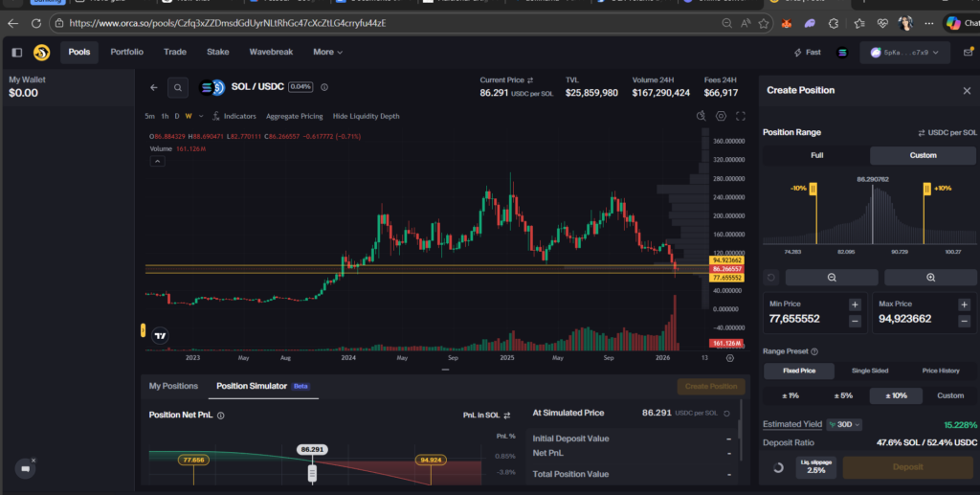Reset simulated price refresh icon
Image resolution: width=980 pixels, height=495 pixels.
click(x=726, y=414)
